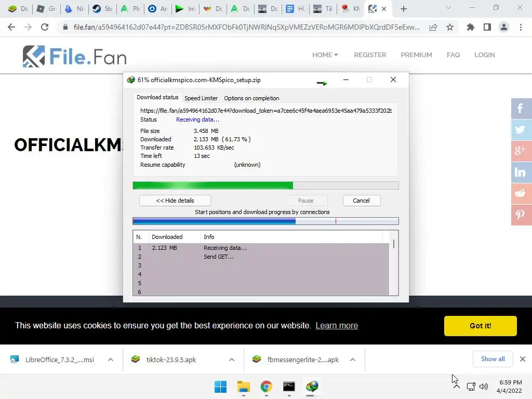Click the Twitter share icon
Image resolution: width=532 pixels, height=399 pixels.
521,129
